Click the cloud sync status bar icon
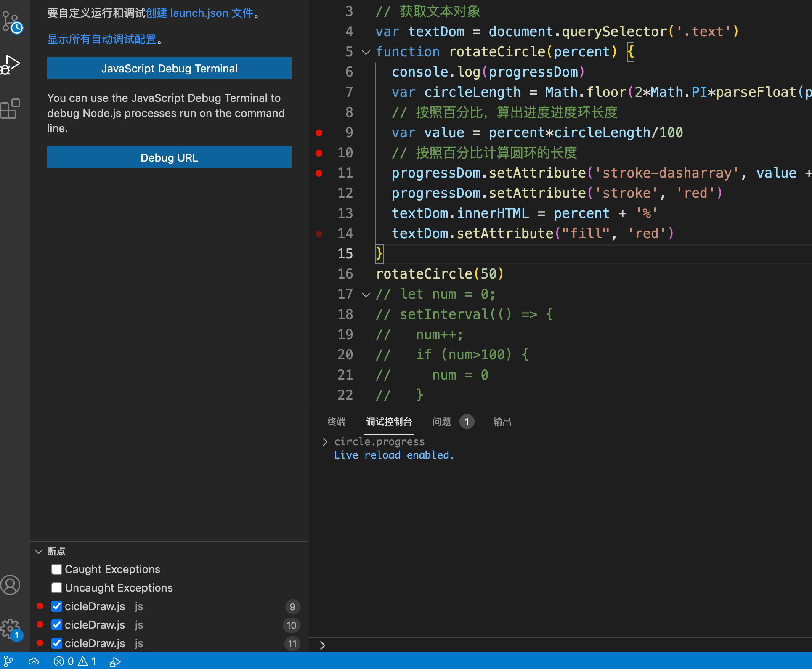Viewport: 812px width, 669px height. [x=34, y=661]
